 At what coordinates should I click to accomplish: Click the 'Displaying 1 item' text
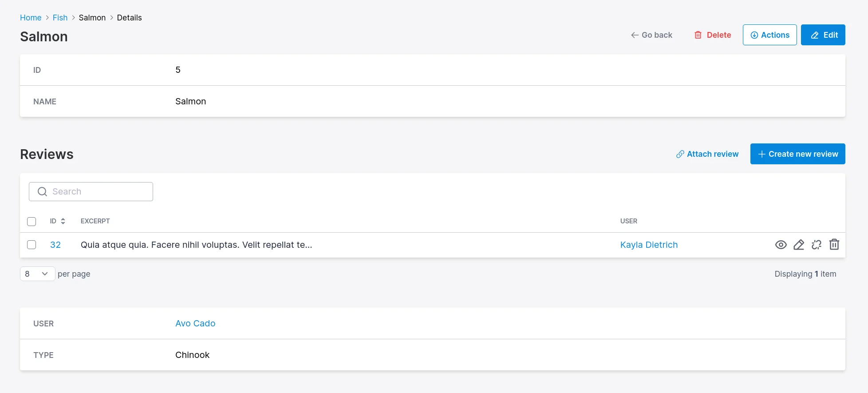tap(805, 274)
